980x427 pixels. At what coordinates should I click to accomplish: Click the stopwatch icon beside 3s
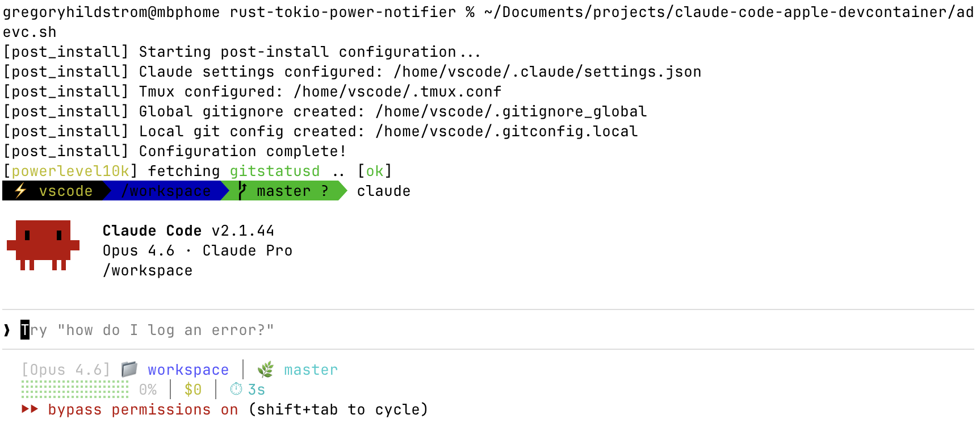coord(236,390)
